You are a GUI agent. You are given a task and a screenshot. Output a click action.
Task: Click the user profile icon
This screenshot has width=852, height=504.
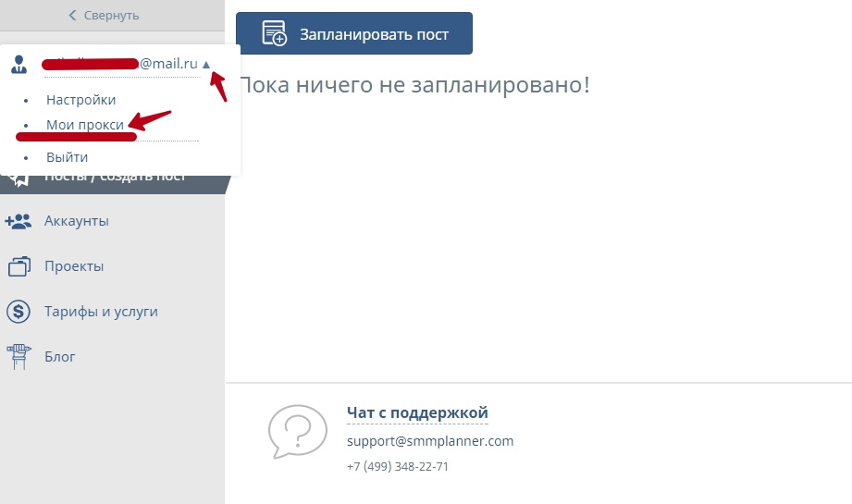pos(19,65)
